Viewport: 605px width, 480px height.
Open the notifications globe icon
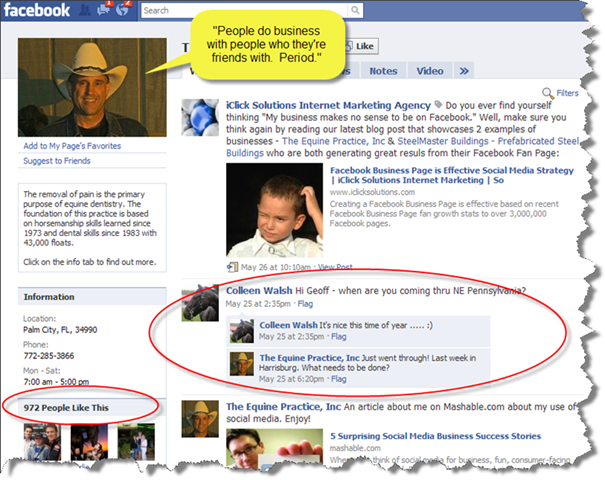(x=123, y=9)
